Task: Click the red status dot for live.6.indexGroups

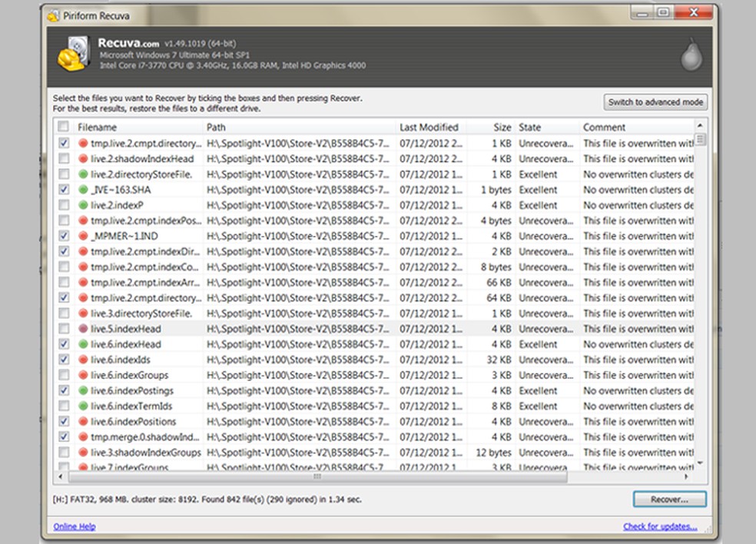Action: pyautogui.click(x=83, y=375)
